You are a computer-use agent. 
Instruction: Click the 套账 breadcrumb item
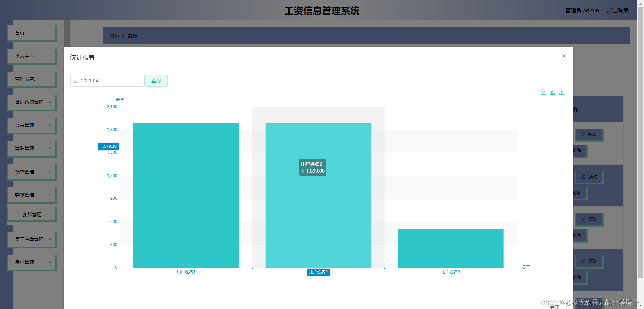132,36
